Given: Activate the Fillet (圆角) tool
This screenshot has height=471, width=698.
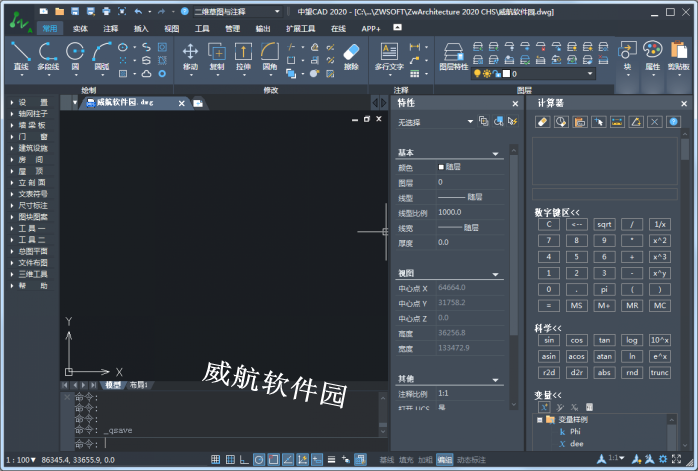Looking at the screenshot, I should (x=270, y=56).
